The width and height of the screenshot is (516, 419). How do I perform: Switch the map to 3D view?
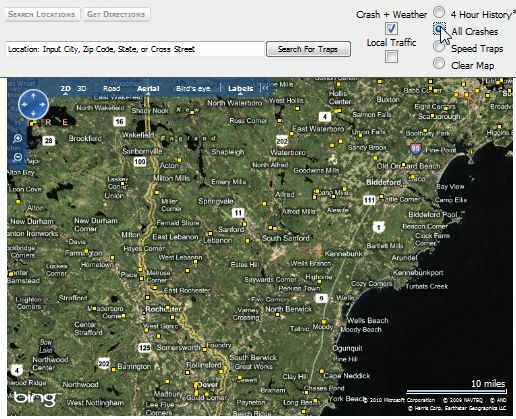click(82, 88)
